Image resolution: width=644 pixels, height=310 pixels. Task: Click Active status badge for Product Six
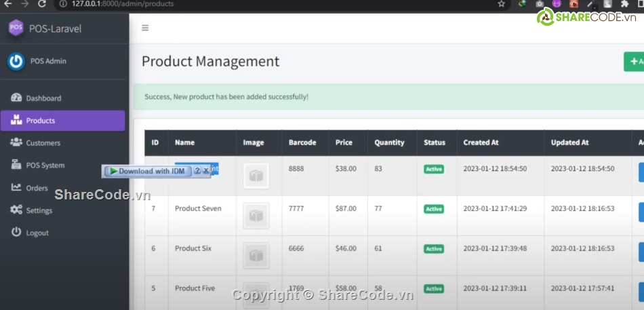point(434,249)
